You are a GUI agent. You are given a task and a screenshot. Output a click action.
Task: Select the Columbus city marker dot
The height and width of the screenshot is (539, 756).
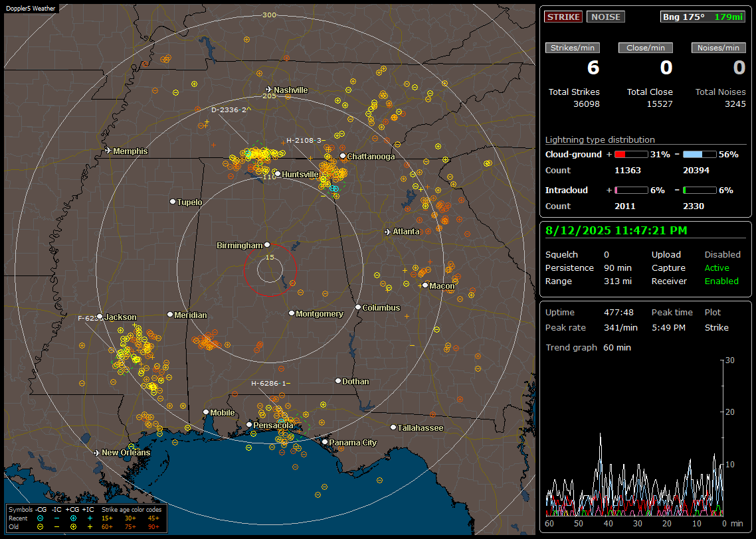coord(358,307)
